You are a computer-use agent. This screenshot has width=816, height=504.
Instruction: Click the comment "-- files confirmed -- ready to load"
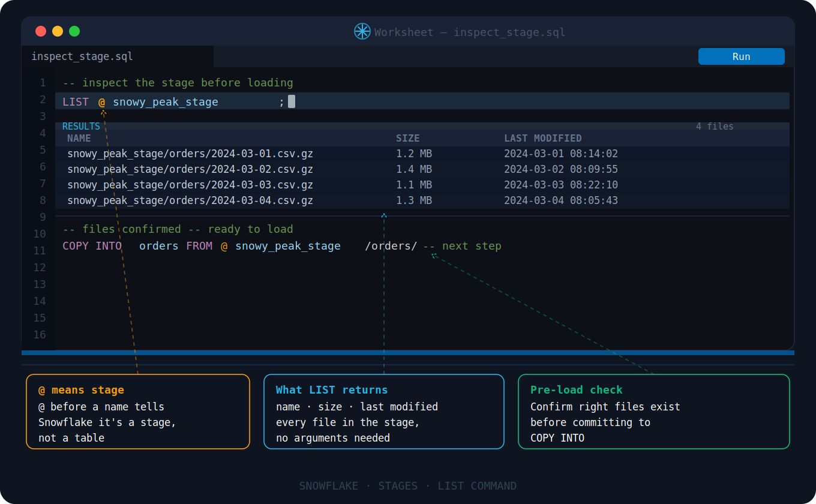178,229
